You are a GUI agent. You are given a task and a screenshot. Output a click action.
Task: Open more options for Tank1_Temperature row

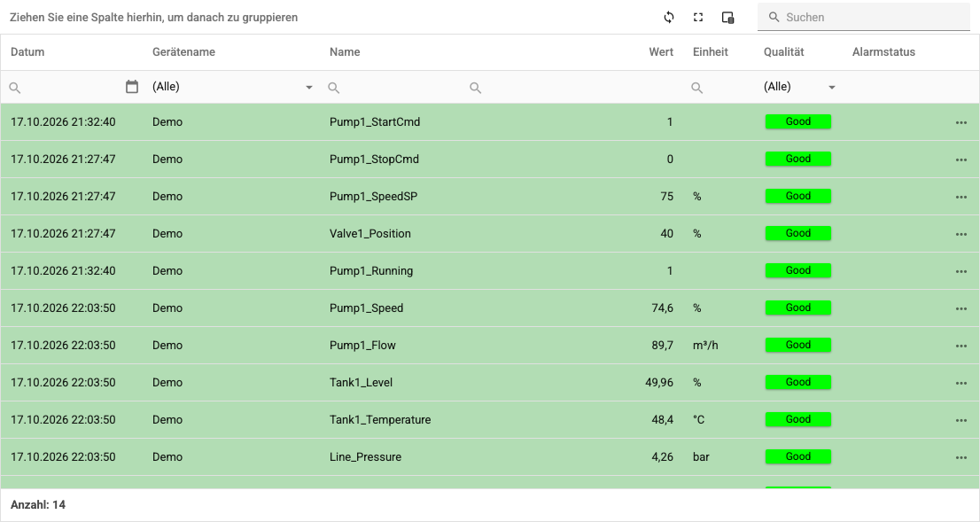[x=961, y=420]
